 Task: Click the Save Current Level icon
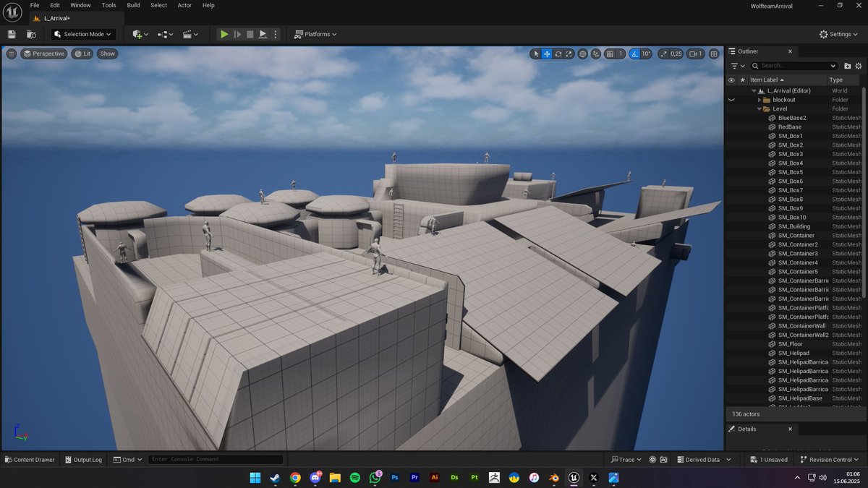[11, 34]
